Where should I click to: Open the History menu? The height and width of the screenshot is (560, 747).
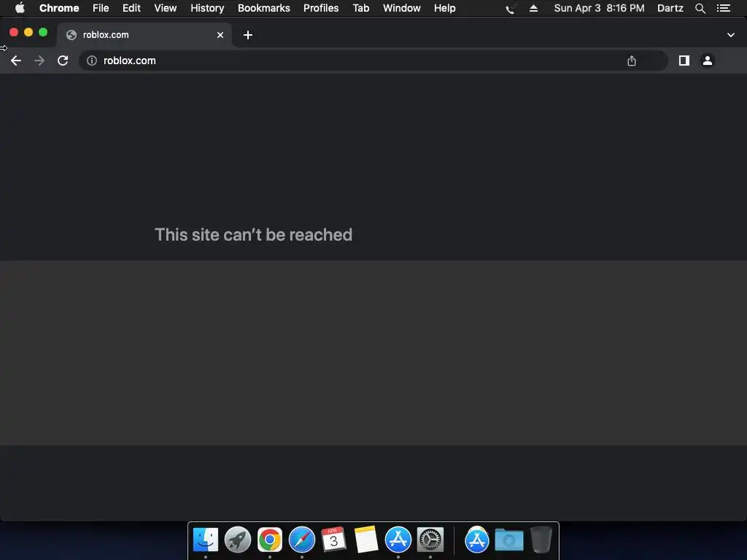pos(207,8)
